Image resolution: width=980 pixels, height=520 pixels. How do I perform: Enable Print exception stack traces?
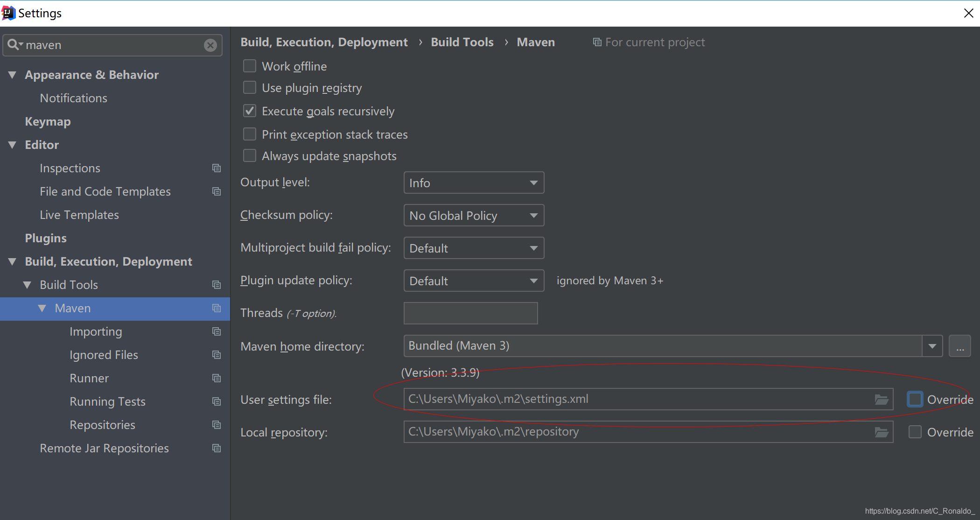coord(250,134)
